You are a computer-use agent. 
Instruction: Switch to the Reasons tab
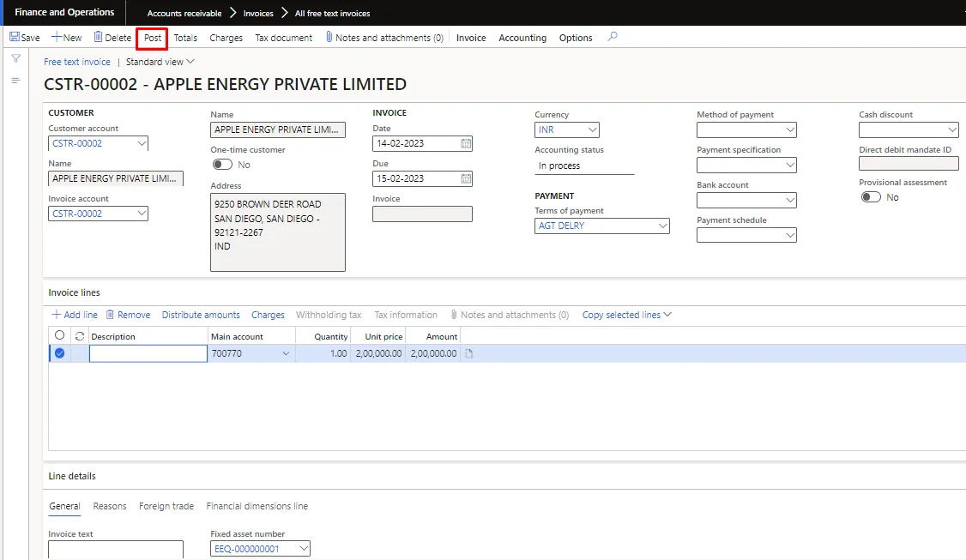(110, 506)
